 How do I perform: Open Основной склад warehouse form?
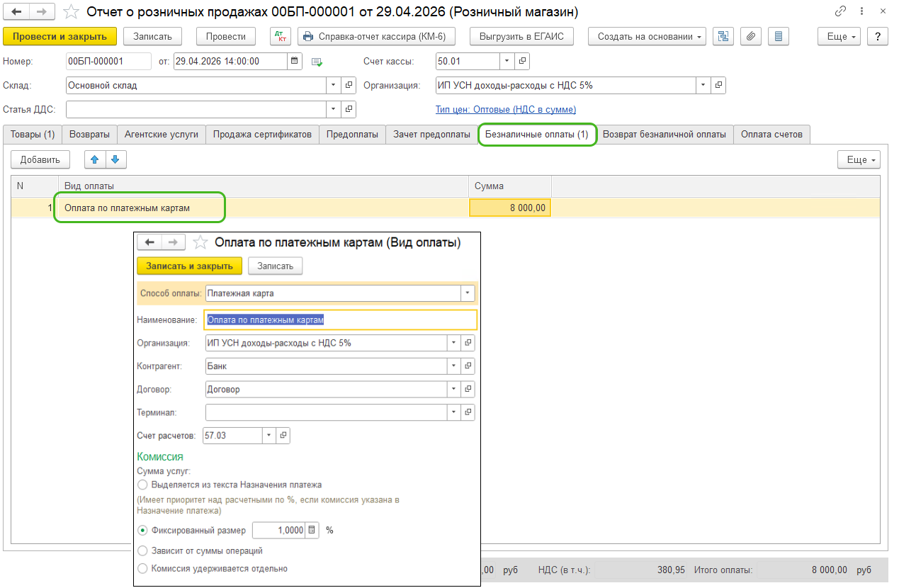349,85
